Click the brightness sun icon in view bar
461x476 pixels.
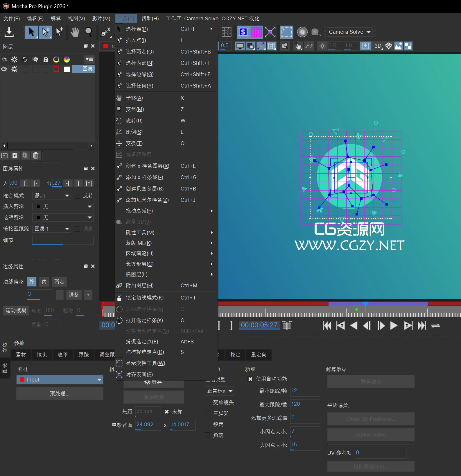(x=322, y=46)
